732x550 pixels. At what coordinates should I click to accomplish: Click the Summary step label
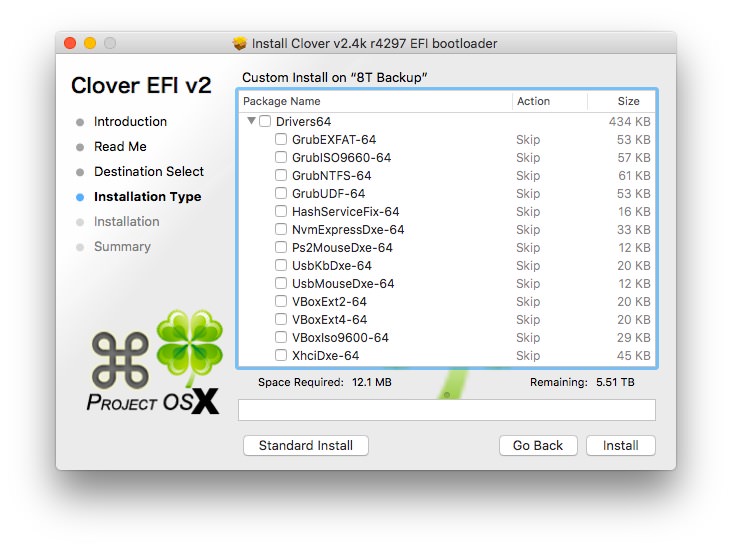coord(122,247)
